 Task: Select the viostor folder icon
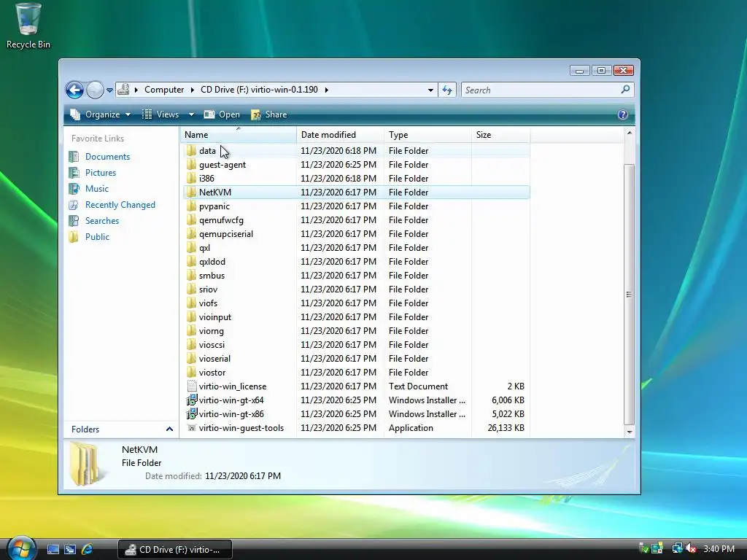click(192, 372)
